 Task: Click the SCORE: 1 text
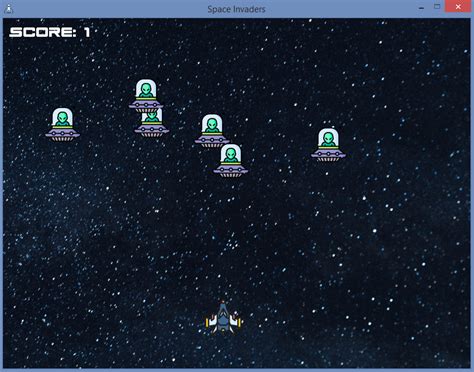click(x=50, y=32)
